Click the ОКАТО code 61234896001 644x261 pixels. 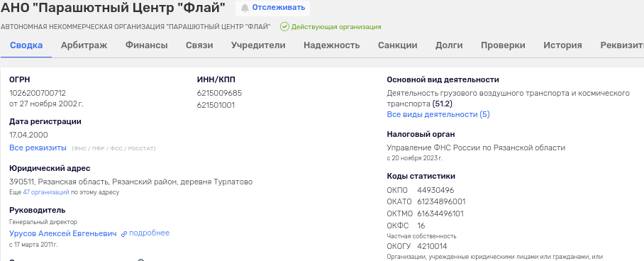click(441, 202)
